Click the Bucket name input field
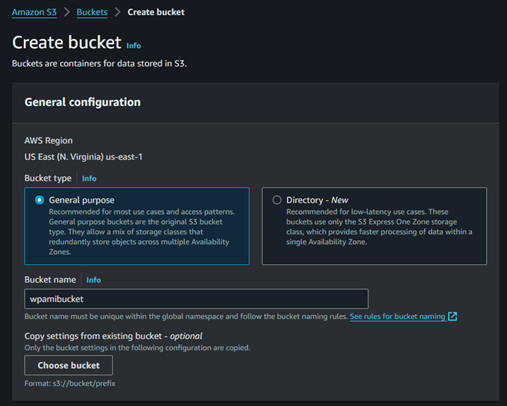This screenshot has width=507, height=406. (196, 299)
